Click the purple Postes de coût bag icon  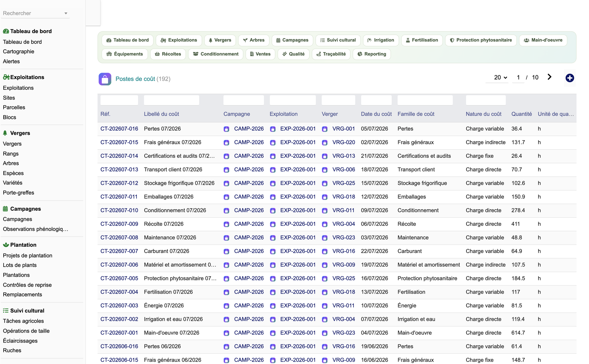coord(105,79)
